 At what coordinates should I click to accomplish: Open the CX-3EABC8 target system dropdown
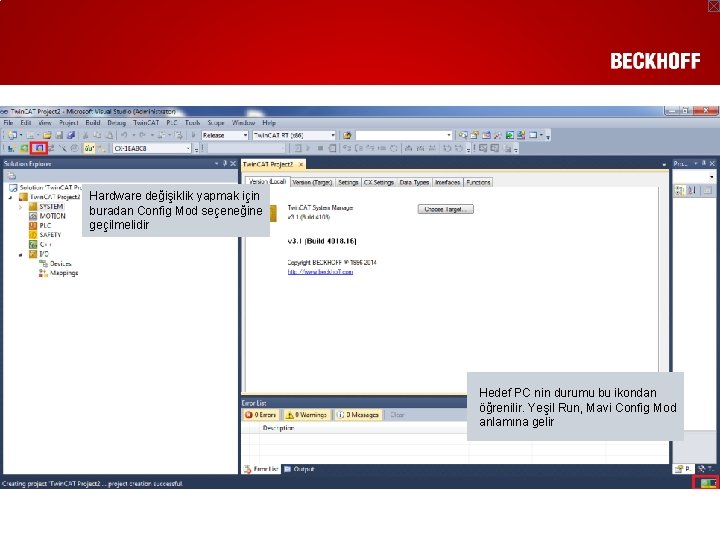point(188,148)
